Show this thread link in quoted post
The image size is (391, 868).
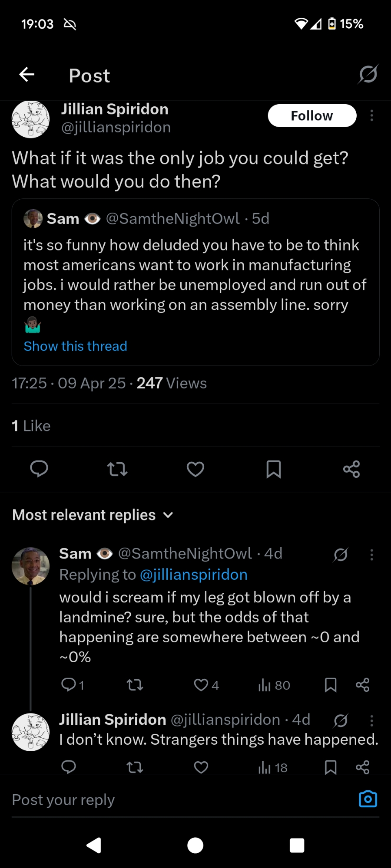(x=75, y=346)
